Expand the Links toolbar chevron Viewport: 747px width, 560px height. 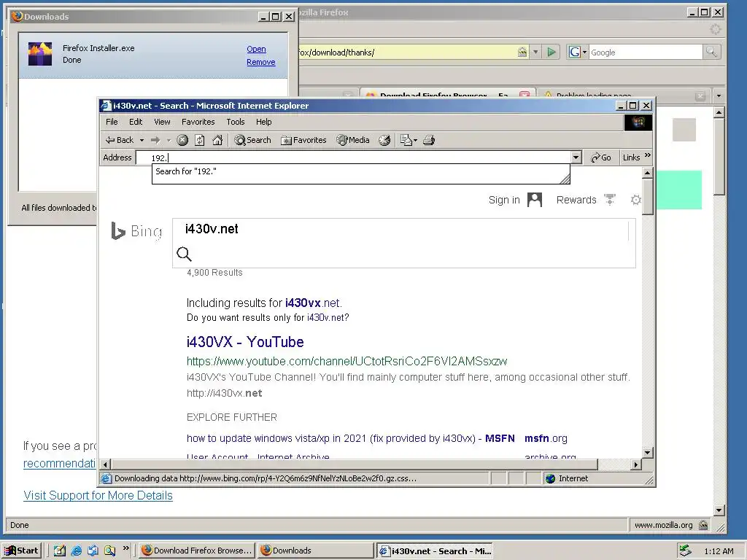pos(647,156)
